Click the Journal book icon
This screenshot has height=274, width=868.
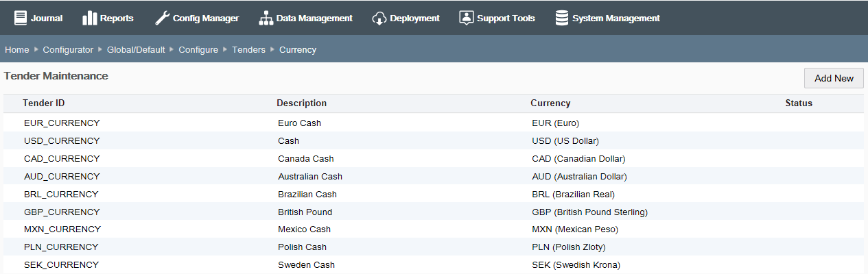point(21,18)
